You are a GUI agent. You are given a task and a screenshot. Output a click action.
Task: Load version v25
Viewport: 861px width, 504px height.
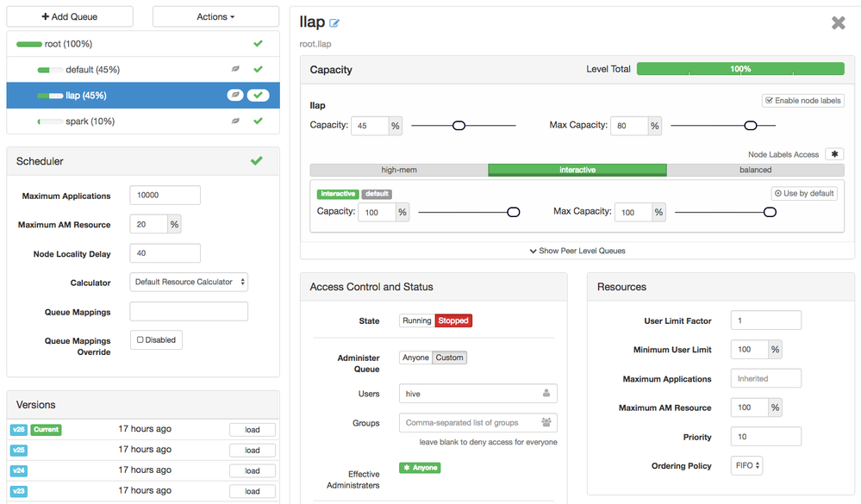tap(253, 451)
